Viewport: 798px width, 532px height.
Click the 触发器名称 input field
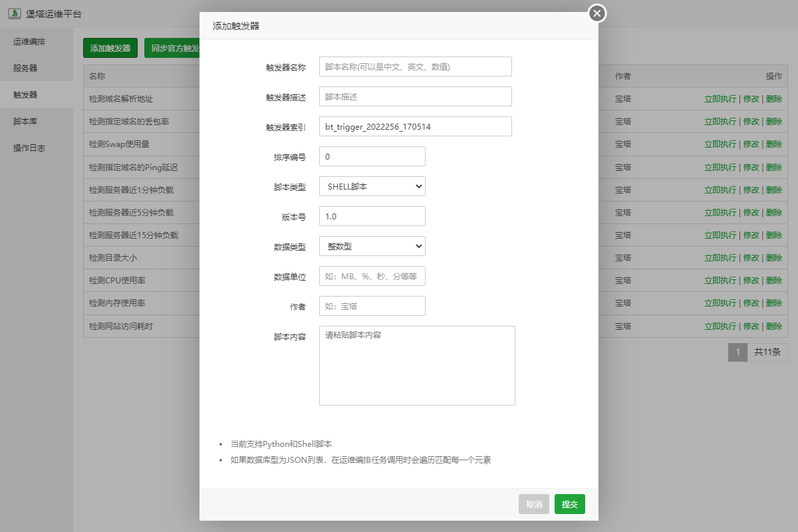tap(415, 67)
